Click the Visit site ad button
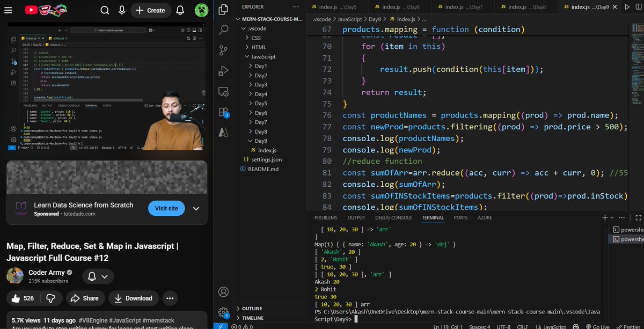This screenshot has width=644, height=329. [166, 208]
